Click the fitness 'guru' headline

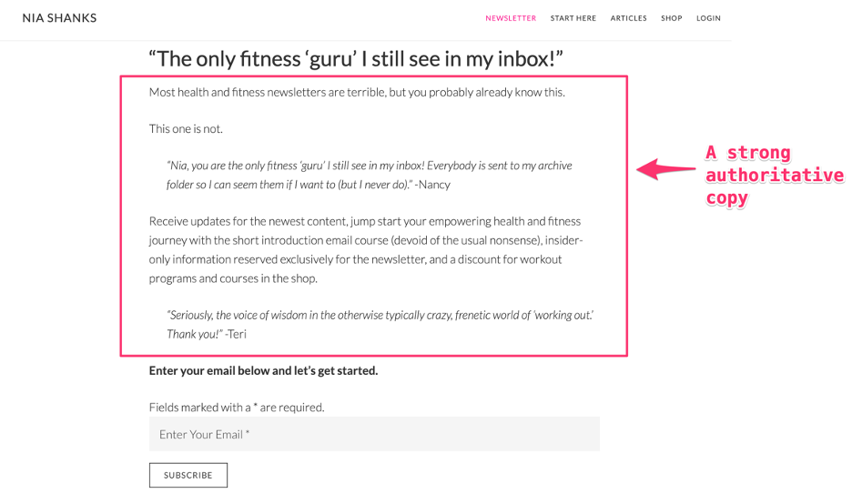(x=356, y=59)
